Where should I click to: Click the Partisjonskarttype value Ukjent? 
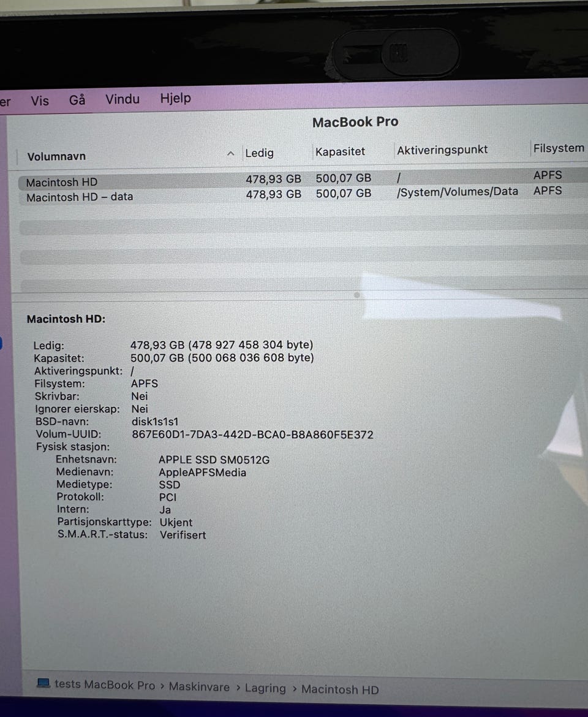point(176,522)
